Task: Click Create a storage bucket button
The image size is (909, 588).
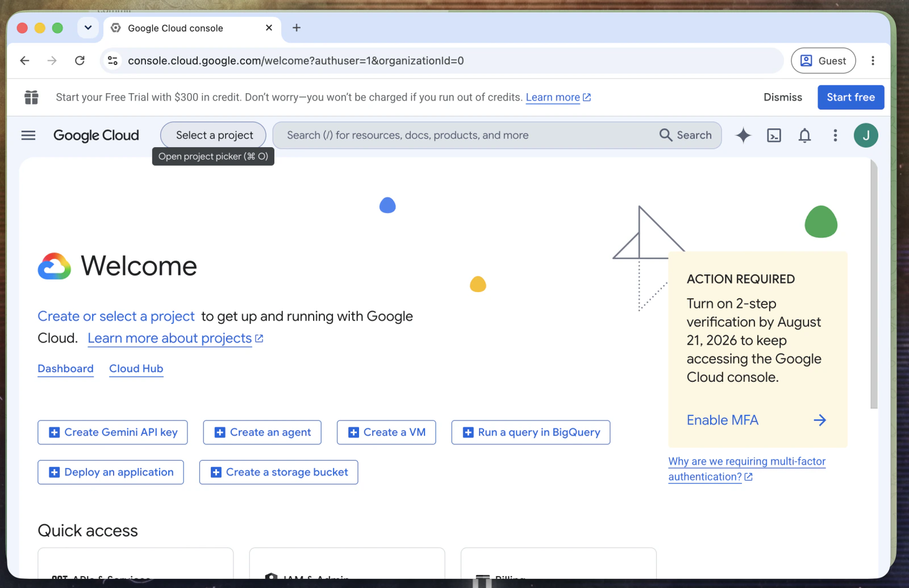Action: [278, 472]
